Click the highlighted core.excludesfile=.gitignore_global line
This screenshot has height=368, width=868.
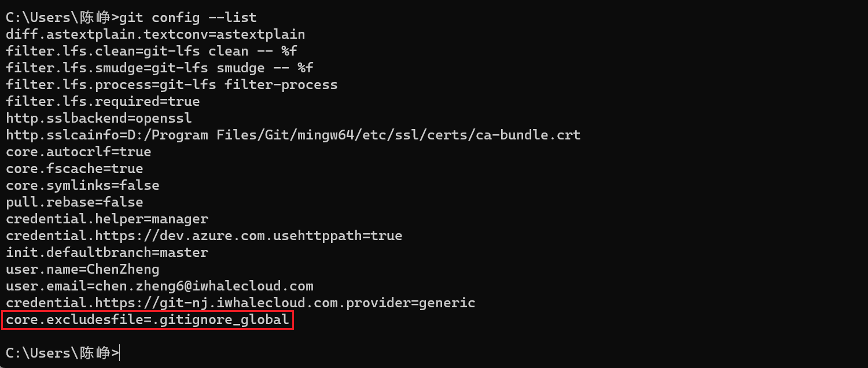click(148, 320)
